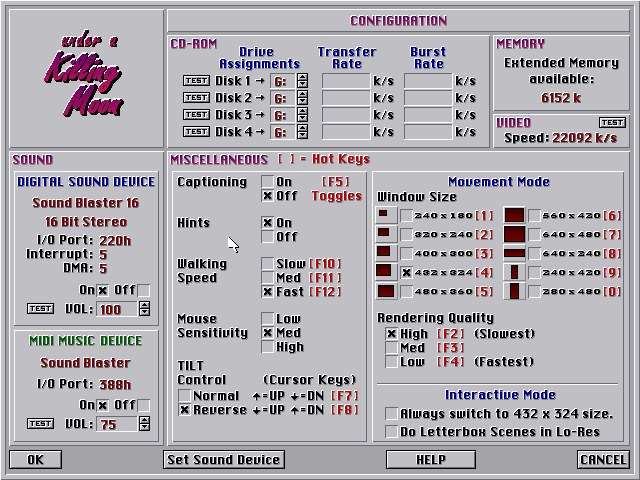Click Disk 3 drive letter field
The height and width of the screenshot is (480, 640).
point(282,116)
